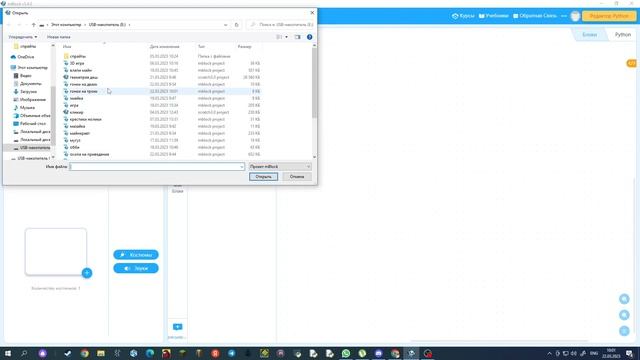Open the Обратная Связь link

[x=535, y=16]
